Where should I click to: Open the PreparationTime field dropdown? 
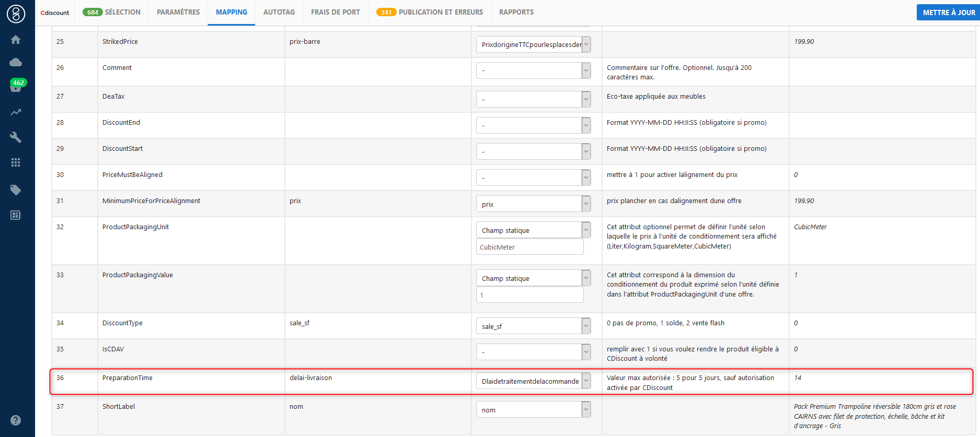coord(533,381)
